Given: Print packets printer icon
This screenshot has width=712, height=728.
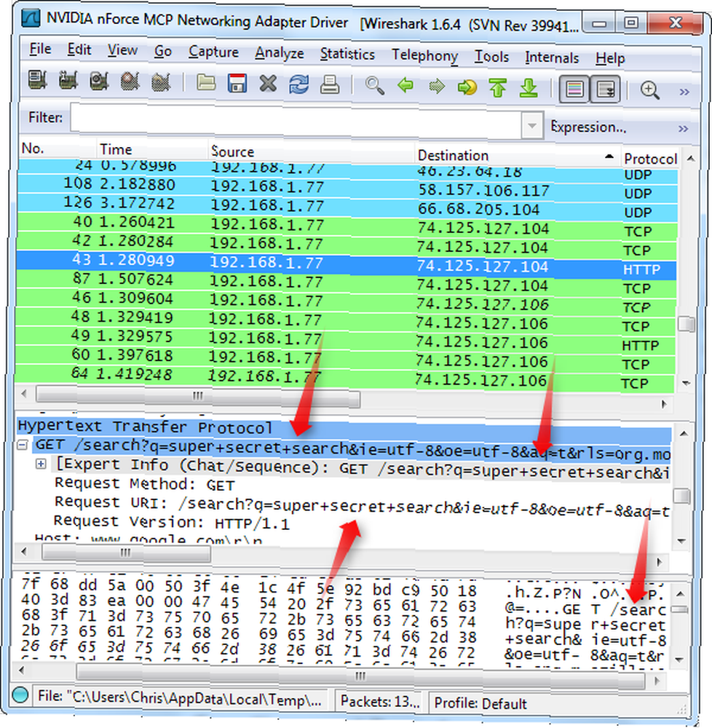Looking at the screenshot, I should (330, 85).
